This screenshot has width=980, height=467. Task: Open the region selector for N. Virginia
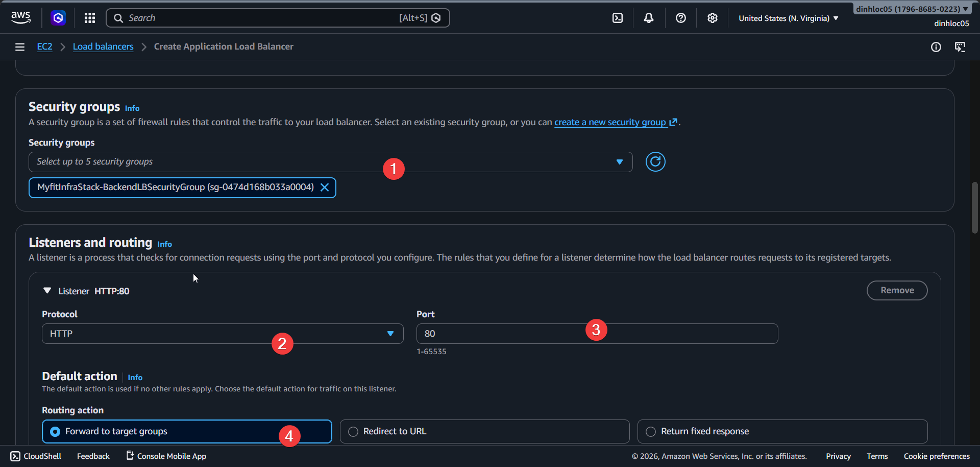[787, 18]
